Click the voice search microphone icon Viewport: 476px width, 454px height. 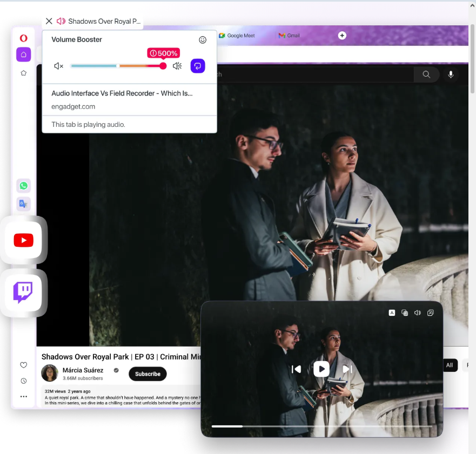point(451,74)
